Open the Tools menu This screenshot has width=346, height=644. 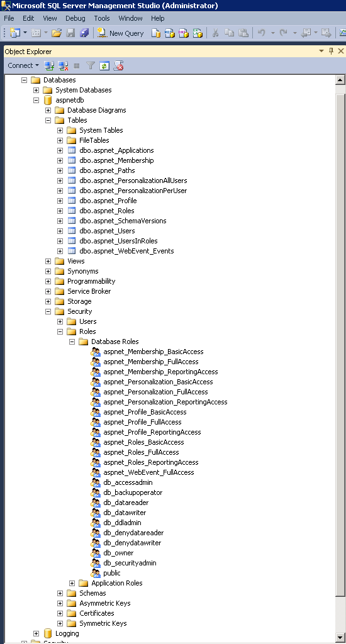click(x=102, y=18)
